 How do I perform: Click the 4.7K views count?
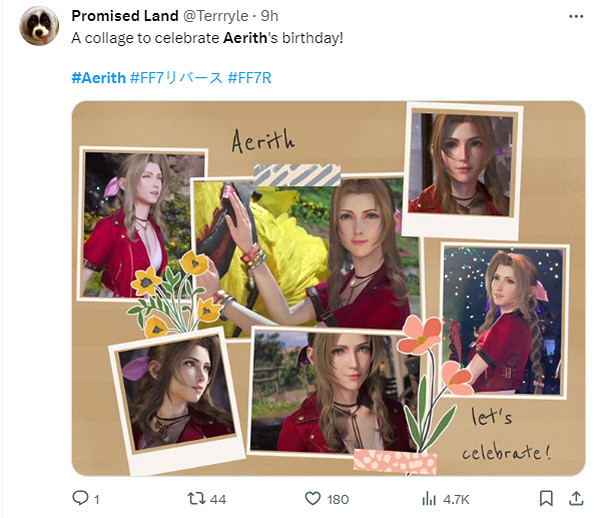[457, 498]
